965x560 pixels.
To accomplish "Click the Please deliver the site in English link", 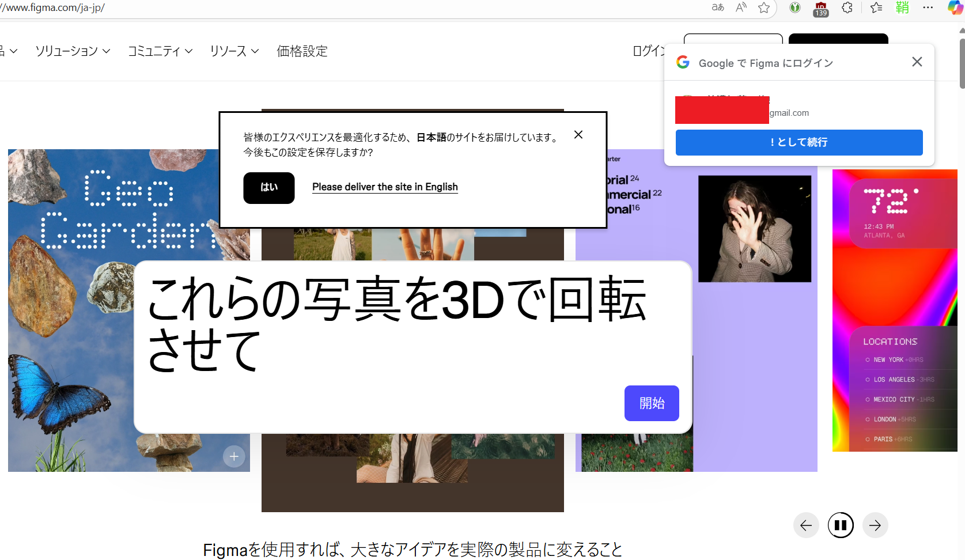I will (385, 187).
